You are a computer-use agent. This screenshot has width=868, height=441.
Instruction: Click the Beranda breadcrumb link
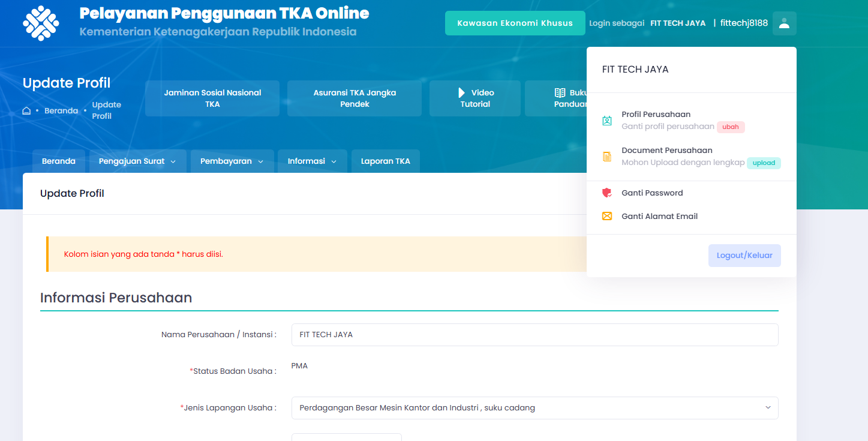[x=61, y=111]
